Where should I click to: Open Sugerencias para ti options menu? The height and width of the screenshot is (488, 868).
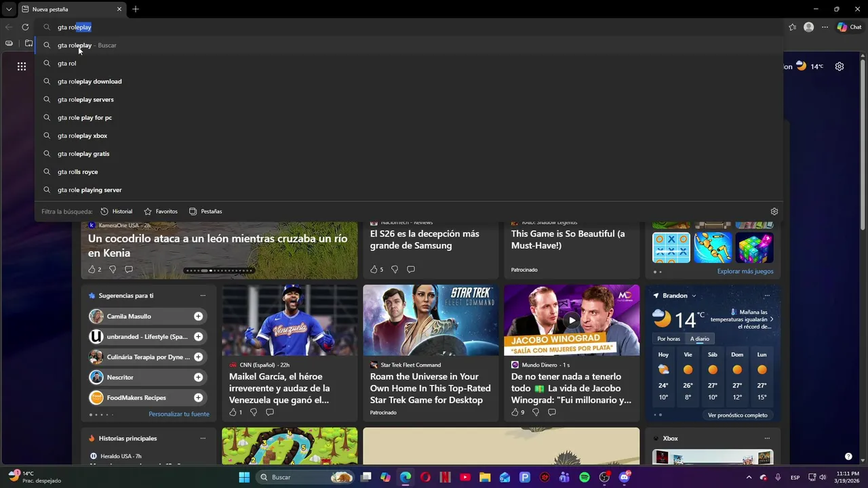[203, 296]
